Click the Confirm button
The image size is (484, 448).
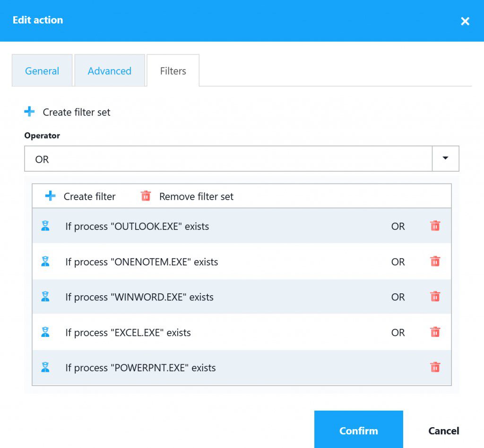click(358, 430)
